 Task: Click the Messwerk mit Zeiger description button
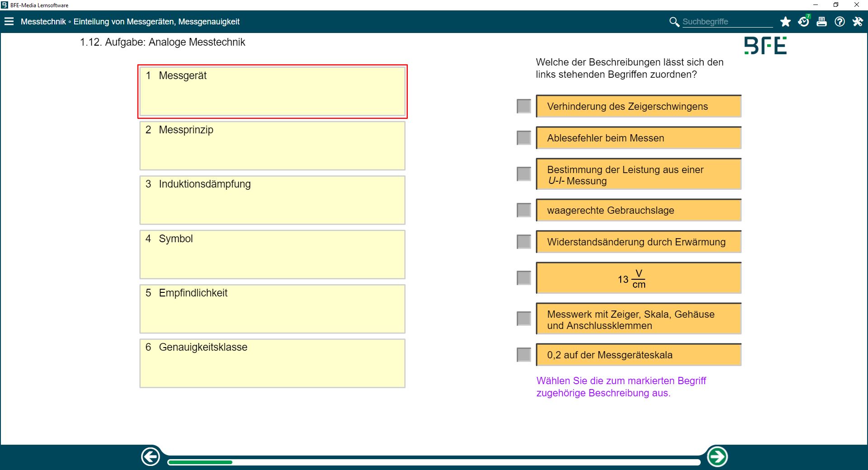(638, 319)
